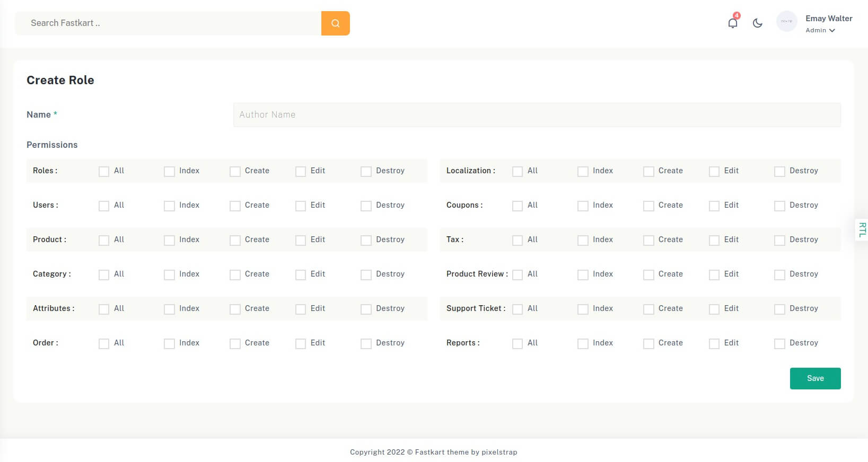Check Destroy for Product Review
This screenshot has height=462, width=868.
click(x=779, y=275)
